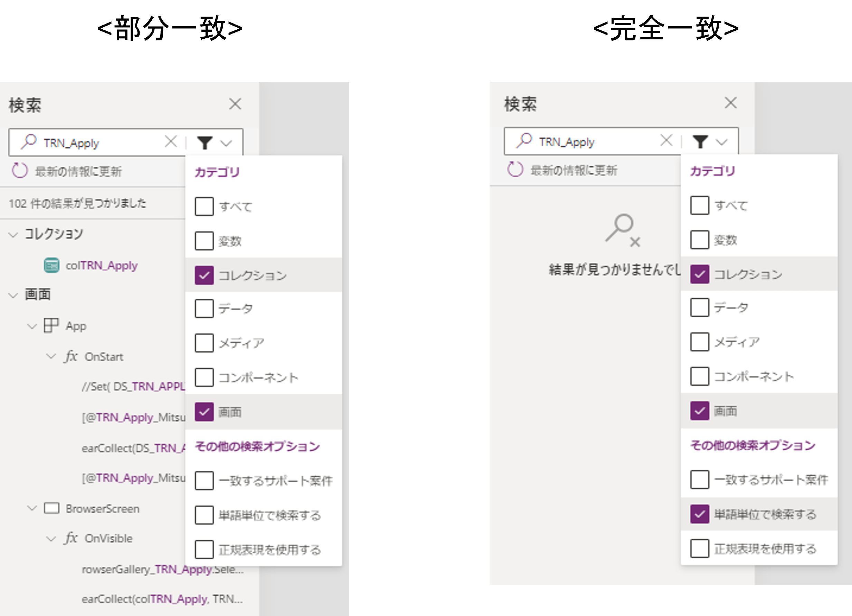Collapse the コレクション results group
The width and height of the screenshot is (852, 616).
tap(13, 235)
